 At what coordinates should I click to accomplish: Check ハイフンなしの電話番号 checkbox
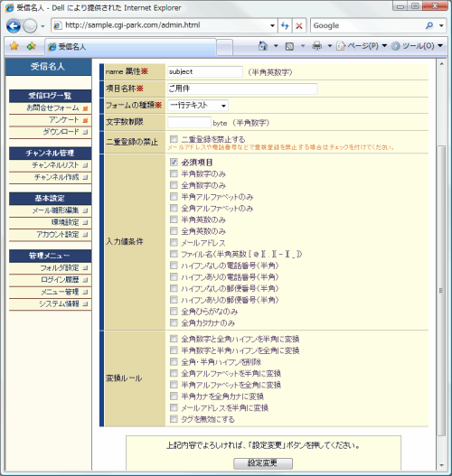174,266
